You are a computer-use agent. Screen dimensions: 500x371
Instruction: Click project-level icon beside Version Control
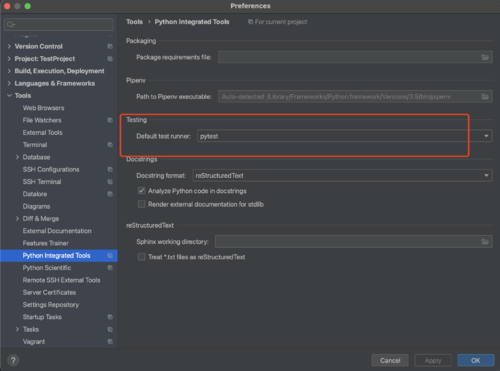tap(110, 46)
